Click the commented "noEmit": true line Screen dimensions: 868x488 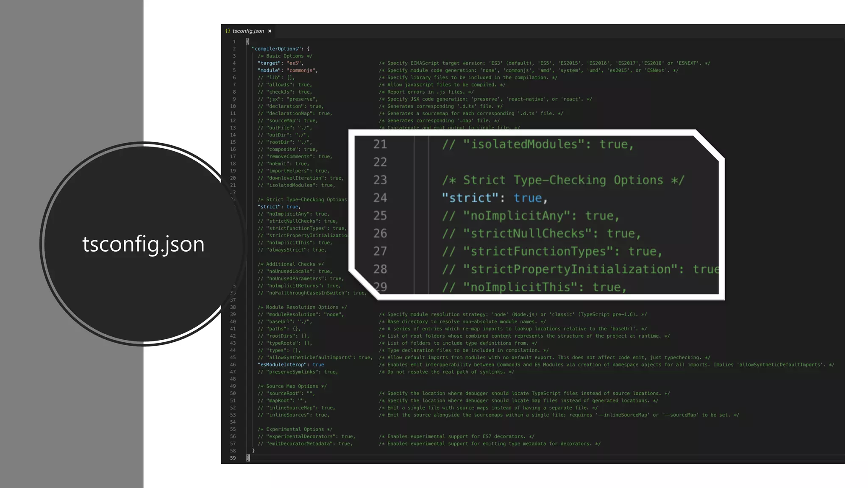(283, 164)
